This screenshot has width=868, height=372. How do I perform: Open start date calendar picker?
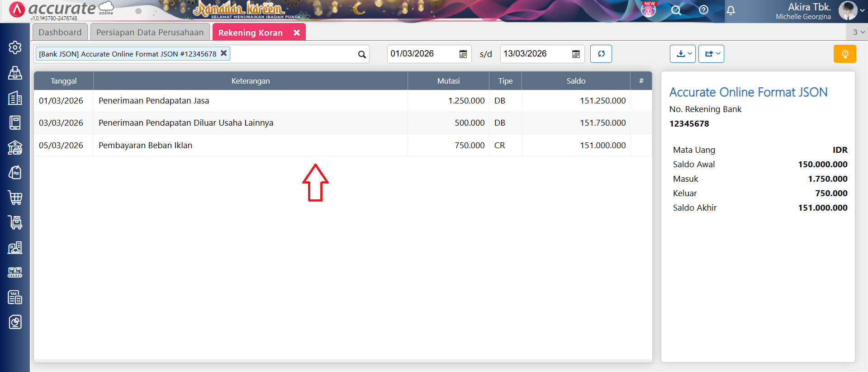(463, 54)
